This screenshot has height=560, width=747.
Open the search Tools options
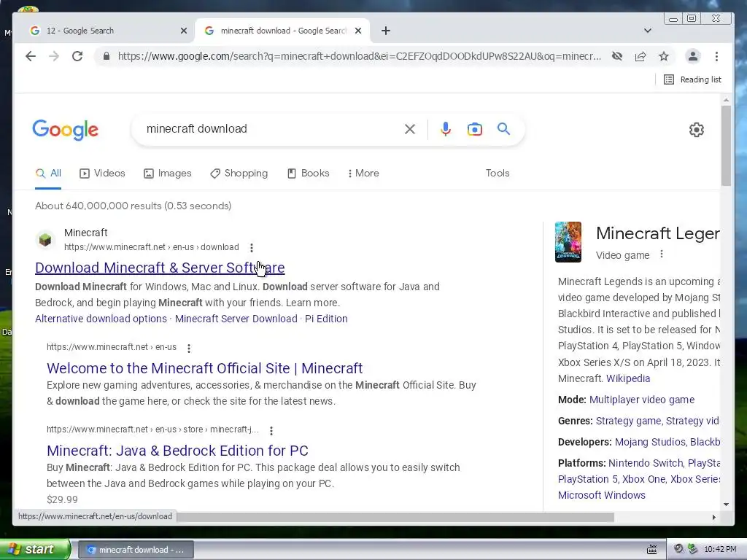click(498, 174)
